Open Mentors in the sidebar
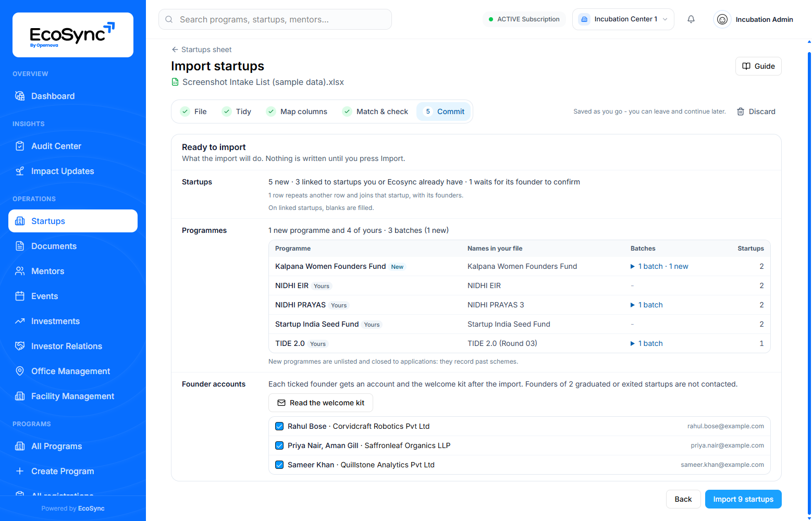 click(73, 271)
